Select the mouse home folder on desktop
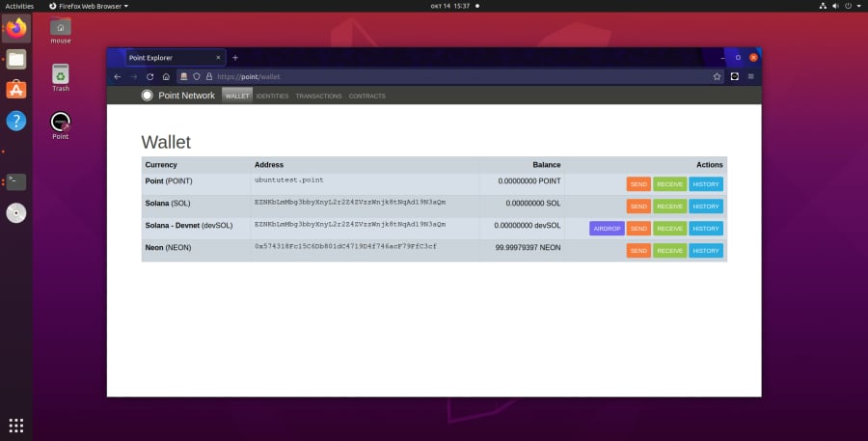Viewport: 868px width, 441px height. (61, 31)
